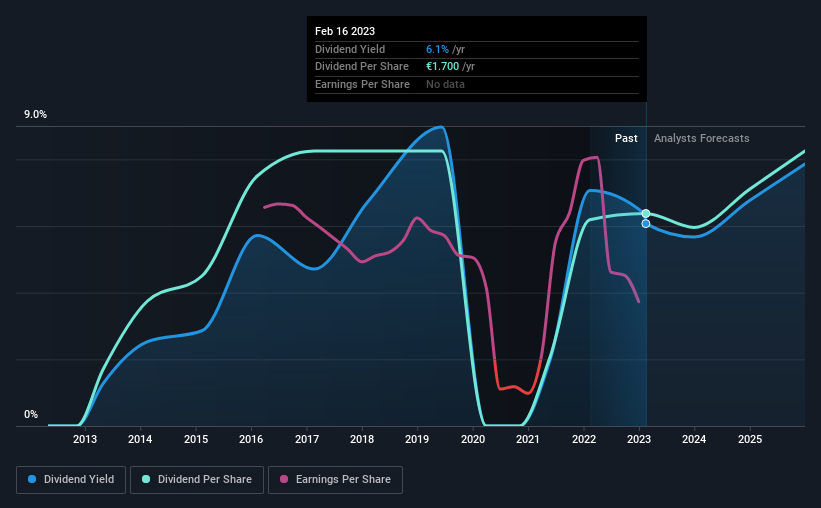This screenshot has width=821, height=508.
Task: Click the 2019 x-axis label
Action: [x=417, y=439]
